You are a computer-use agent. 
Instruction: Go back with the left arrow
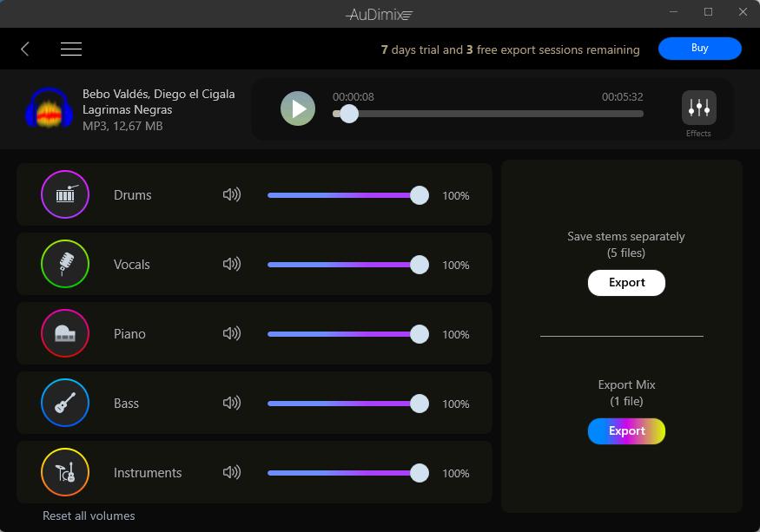(x=25, y=49)
